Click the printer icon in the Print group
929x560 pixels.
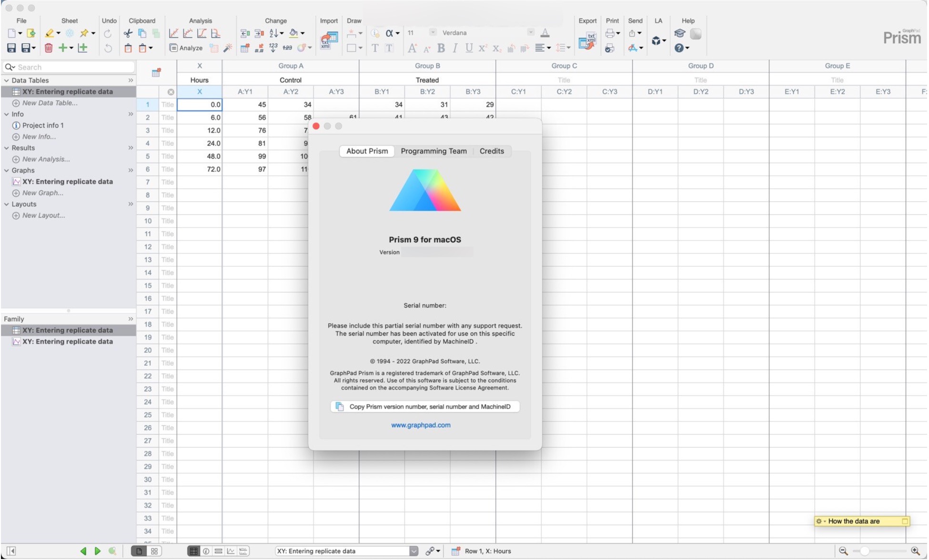click(x=610, y=33)
